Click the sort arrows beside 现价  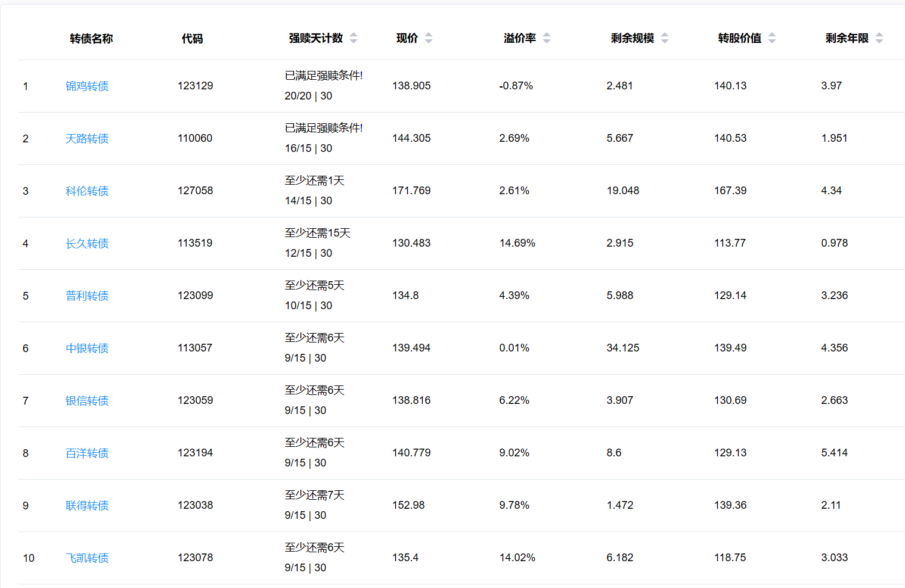click(429, 38)
